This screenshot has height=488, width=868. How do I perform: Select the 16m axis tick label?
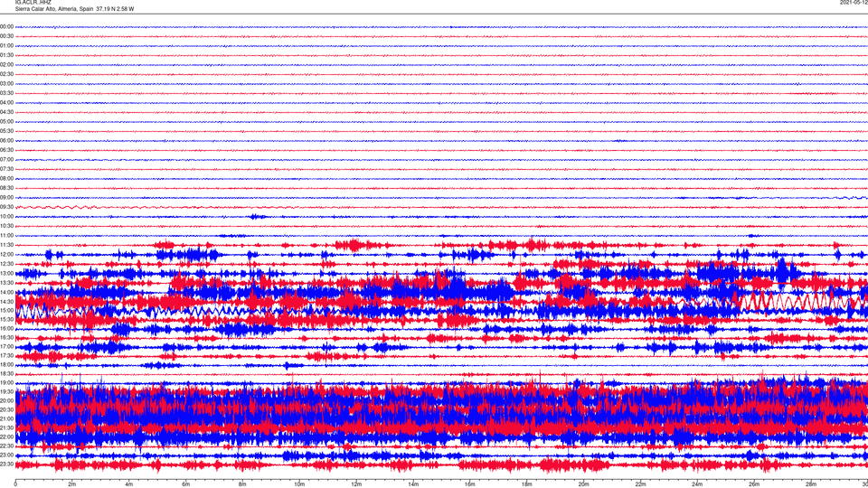coord(470,484)
